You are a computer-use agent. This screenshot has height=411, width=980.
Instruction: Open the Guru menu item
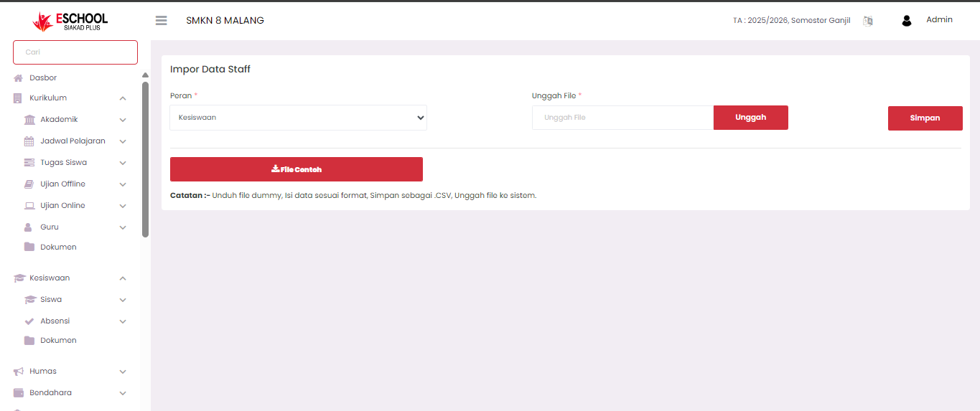[x=50, y=227]
